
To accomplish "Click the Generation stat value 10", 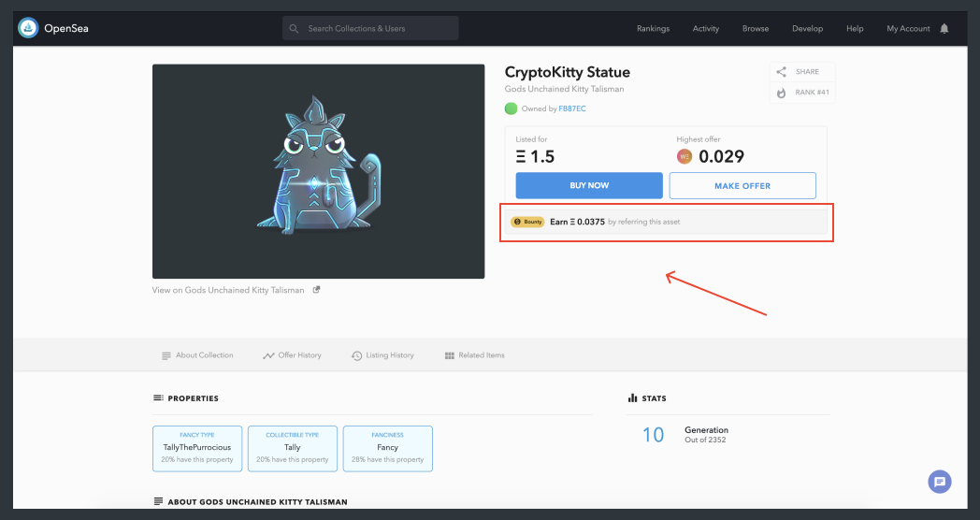I will [x=653, y=435].
